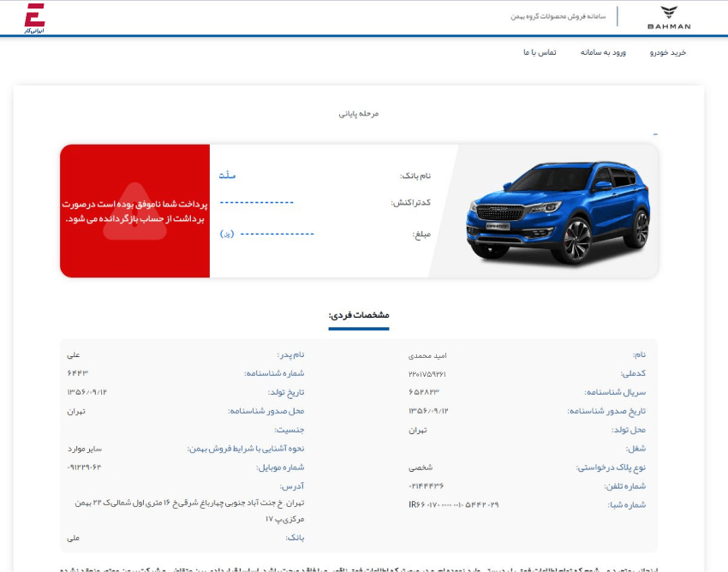
Task: Click the بانک value ملی
Action: coord(74,538)
